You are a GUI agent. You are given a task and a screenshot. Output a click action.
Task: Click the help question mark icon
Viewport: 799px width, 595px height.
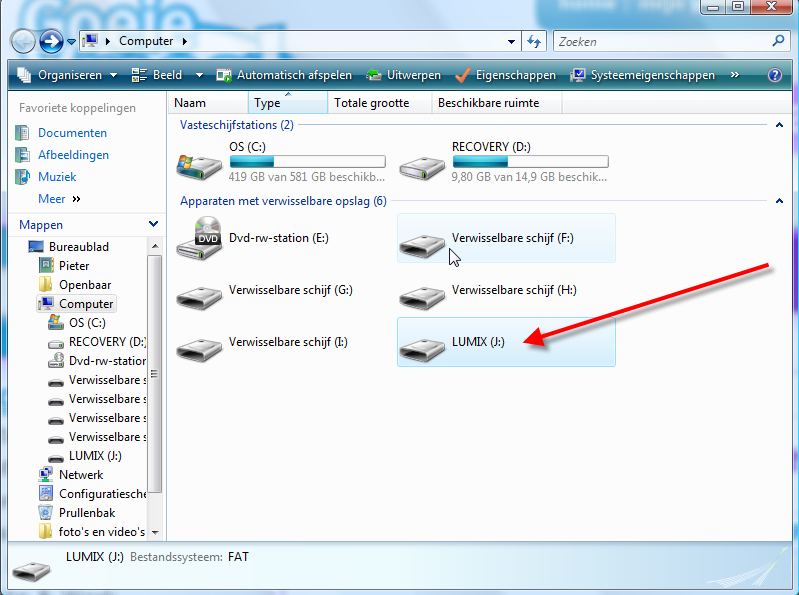pyautogui.click(x=774, y=75)
